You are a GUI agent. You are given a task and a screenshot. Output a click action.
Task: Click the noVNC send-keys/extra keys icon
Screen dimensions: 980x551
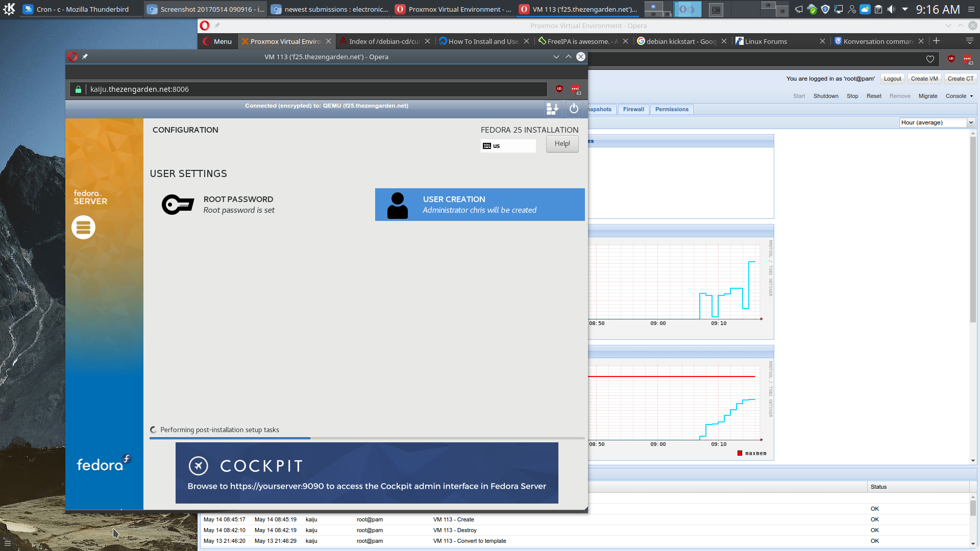[552, 109]
